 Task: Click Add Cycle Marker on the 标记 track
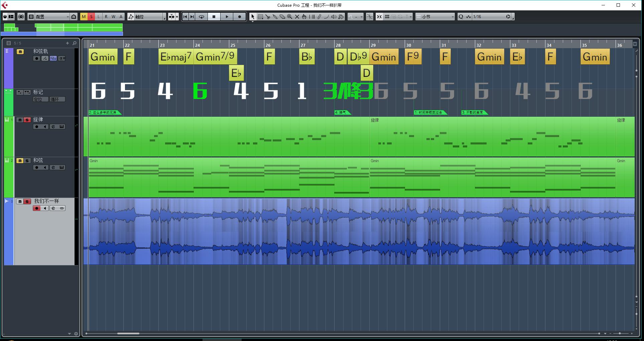pos(27,92)
